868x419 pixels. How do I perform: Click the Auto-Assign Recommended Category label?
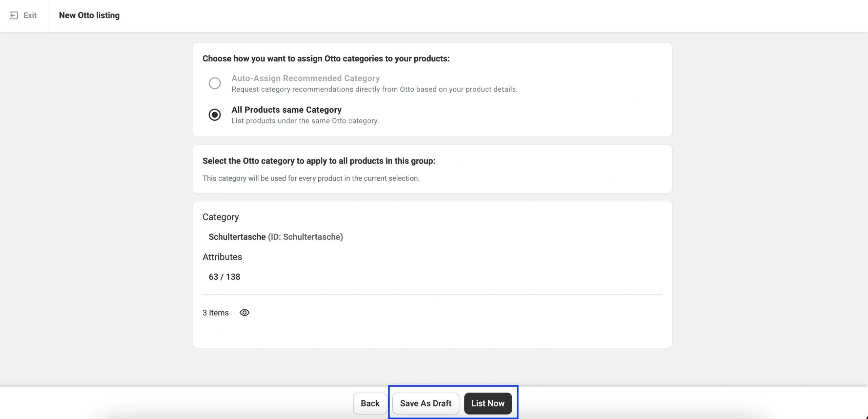click(x=305, y=78)
